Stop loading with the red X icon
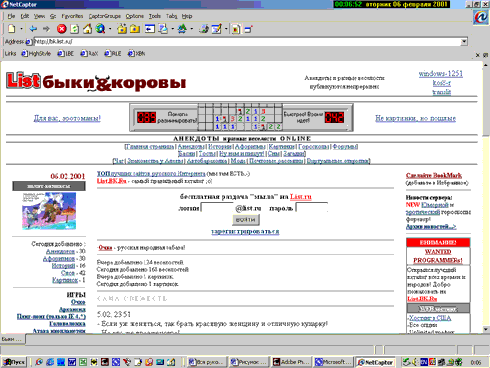The height and width of the screenshot is (368, 490). click(61, 29)
